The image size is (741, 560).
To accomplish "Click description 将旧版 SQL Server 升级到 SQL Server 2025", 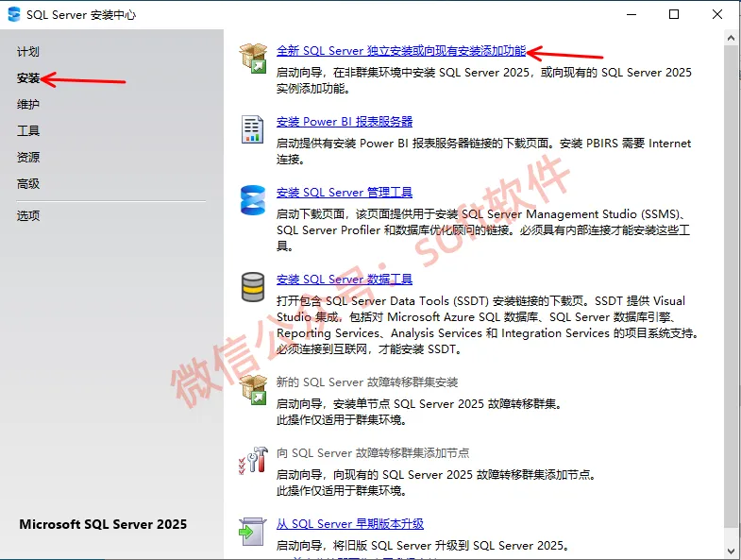I will click(423, 546).
